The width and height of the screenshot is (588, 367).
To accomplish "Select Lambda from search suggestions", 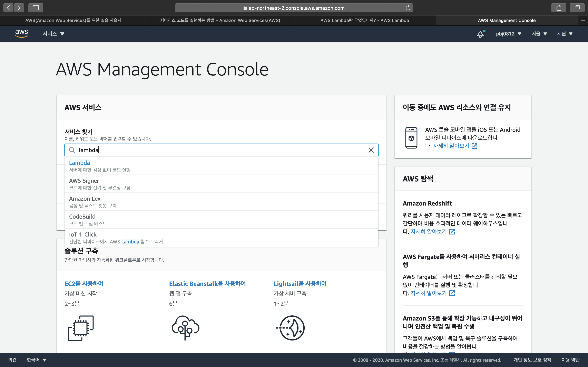I will tap(79, 163).
